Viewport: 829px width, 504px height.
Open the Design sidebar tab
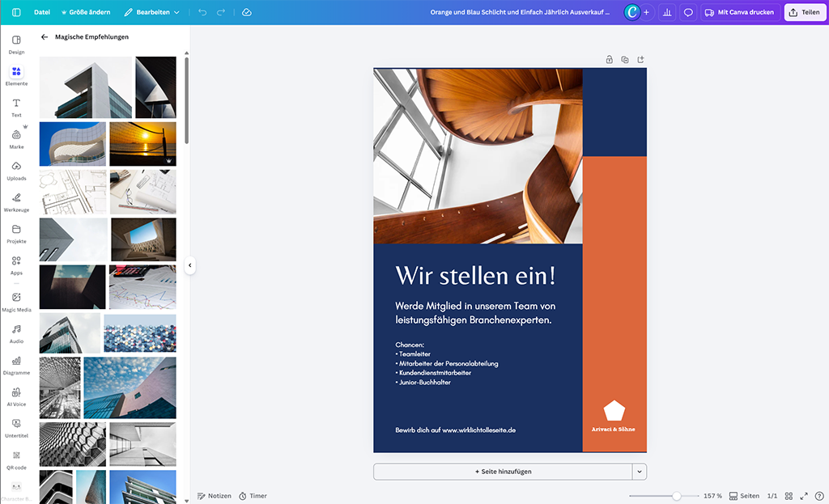[x=16, y=44]
